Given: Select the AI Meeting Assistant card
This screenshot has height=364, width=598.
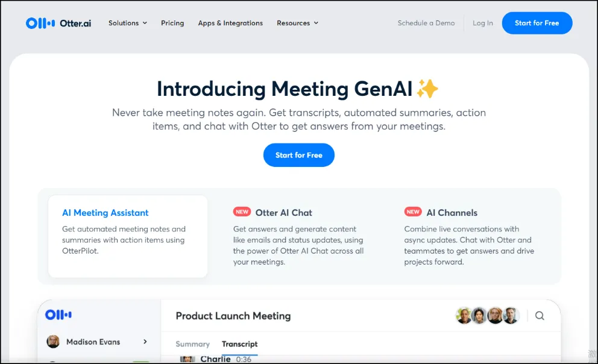Looking at the screenshot, I should pyautogui.click(x=128, y=236).
